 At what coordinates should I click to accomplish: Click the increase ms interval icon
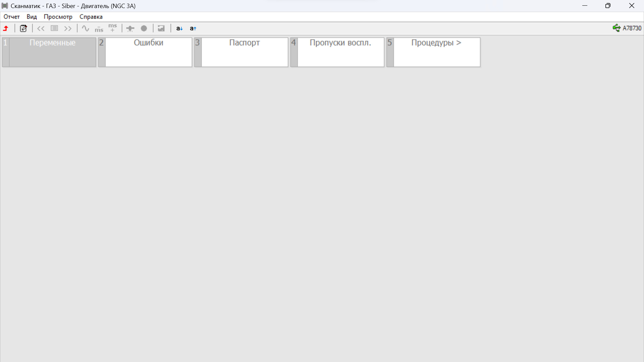(x=113, y=28)
